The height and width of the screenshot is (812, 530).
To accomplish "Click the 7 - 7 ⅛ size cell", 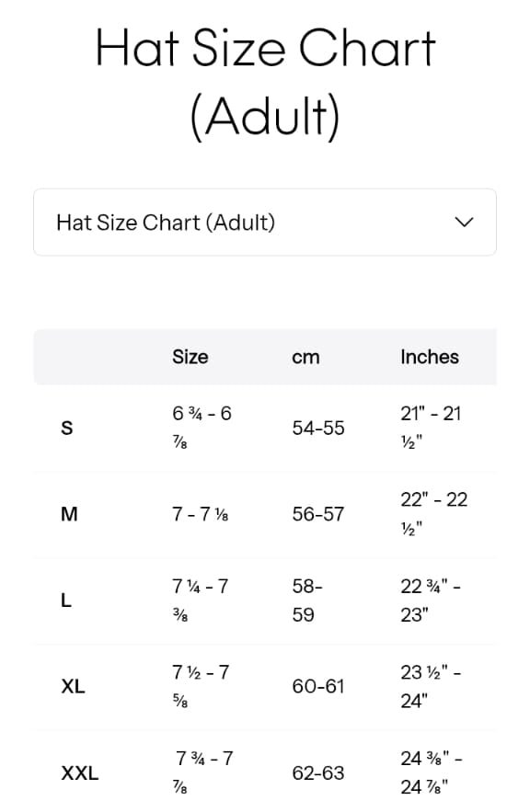I will click(201, 514).
